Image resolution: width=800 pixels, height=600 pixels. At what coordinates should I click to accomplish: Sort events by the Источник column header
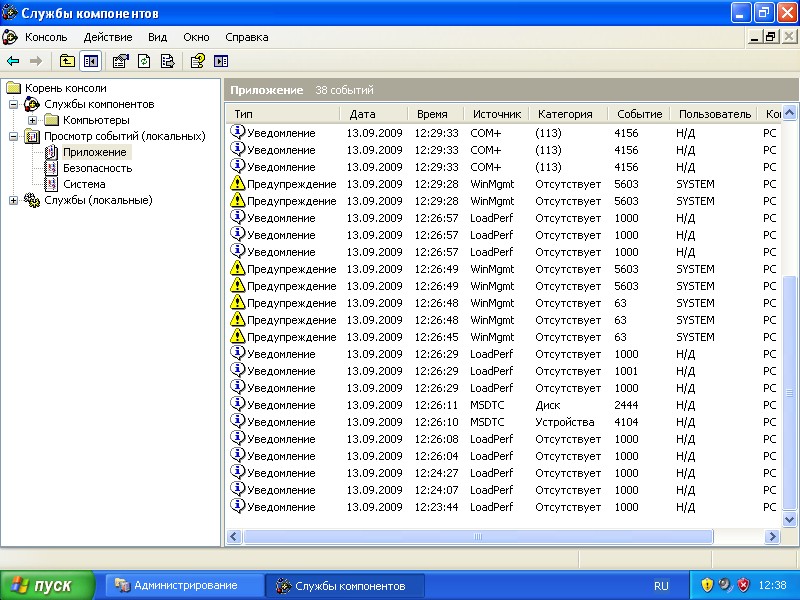point(496,114)
